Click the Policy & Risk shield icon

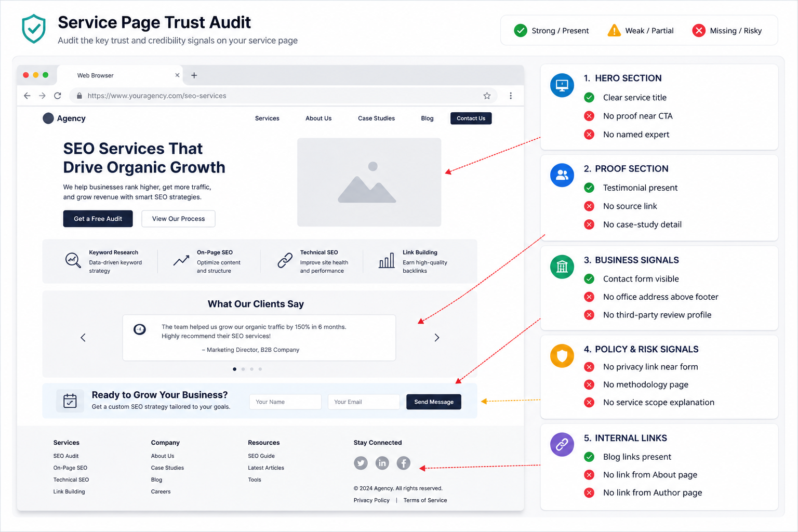pyautogui.click(x=562, y=356)
